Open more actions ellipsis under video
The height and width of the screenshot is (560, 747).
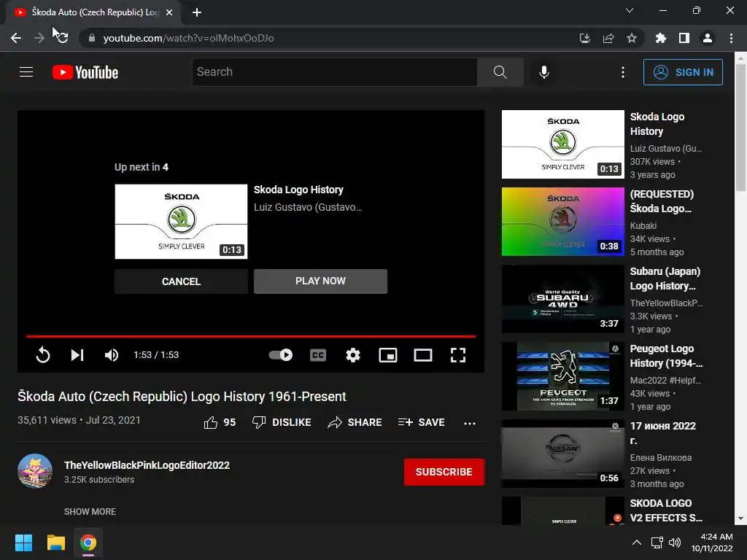tap(470, 423)
